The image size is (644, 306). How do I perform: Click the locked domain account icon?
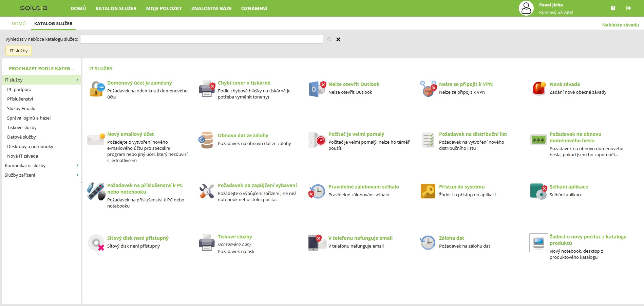click(97, 89)
